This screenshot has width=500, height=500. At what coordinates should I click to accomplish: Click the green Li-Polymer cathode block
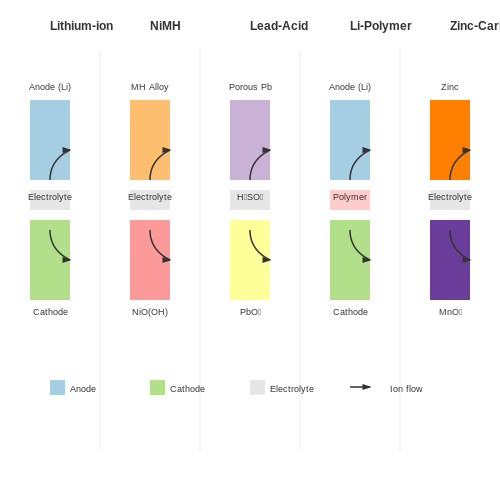350,260
